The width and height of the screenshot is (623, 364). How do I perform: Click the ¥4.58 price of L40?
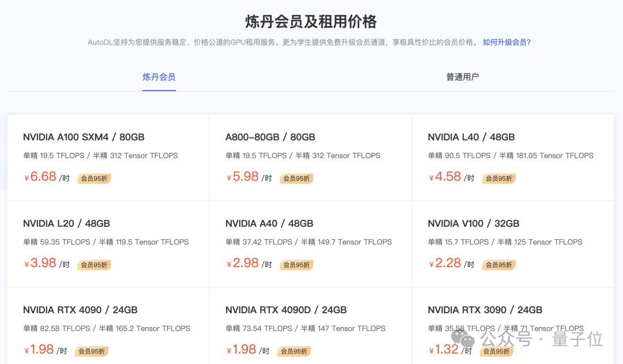[445, 177]
